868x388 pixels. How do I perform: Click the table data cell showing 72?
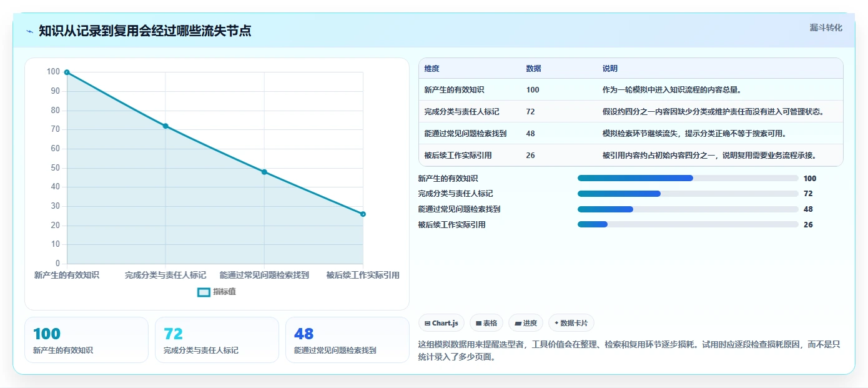tap(530, 112)
